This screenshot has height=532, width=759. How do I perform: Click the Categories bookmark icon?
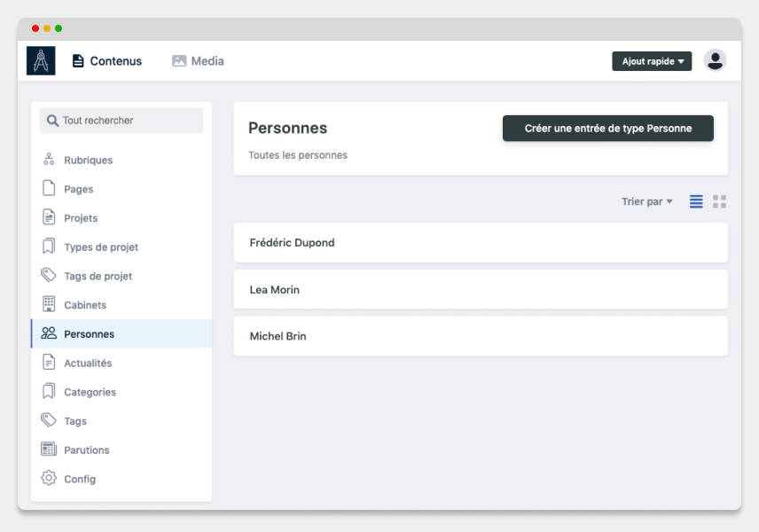coord(49,391)
